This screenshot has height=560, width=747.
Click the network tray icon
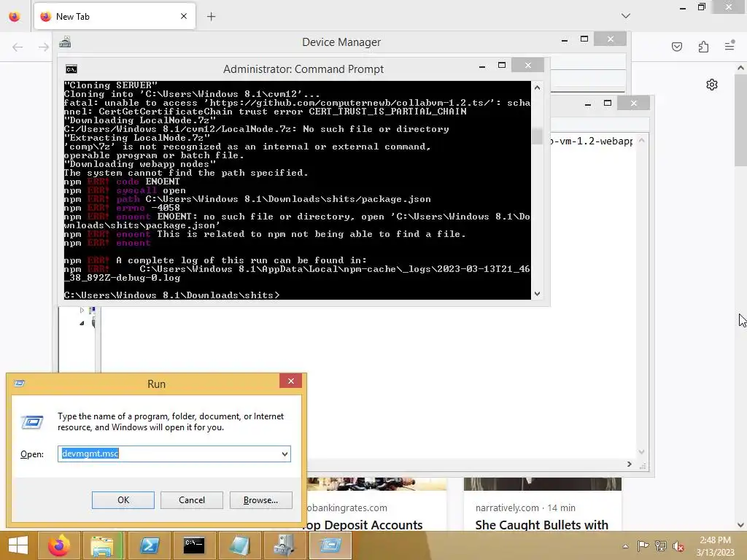pos(661,546)
